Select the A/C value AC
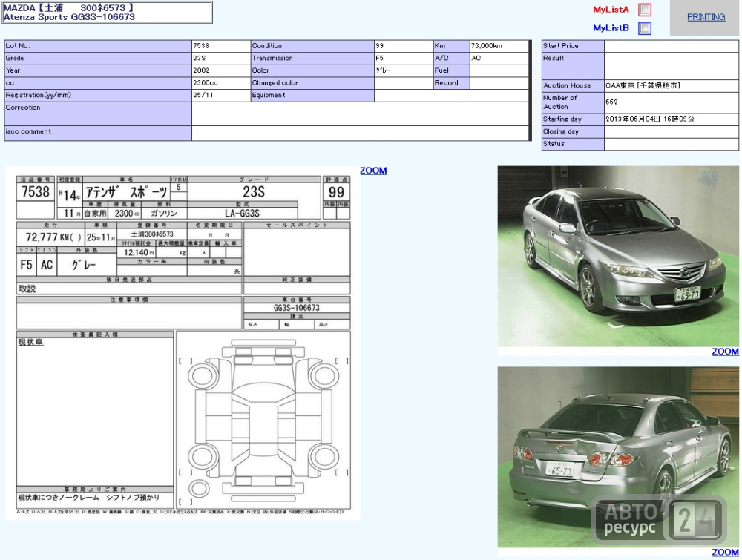The width and height of the screenshot is (742, 560). coord(476,58)
